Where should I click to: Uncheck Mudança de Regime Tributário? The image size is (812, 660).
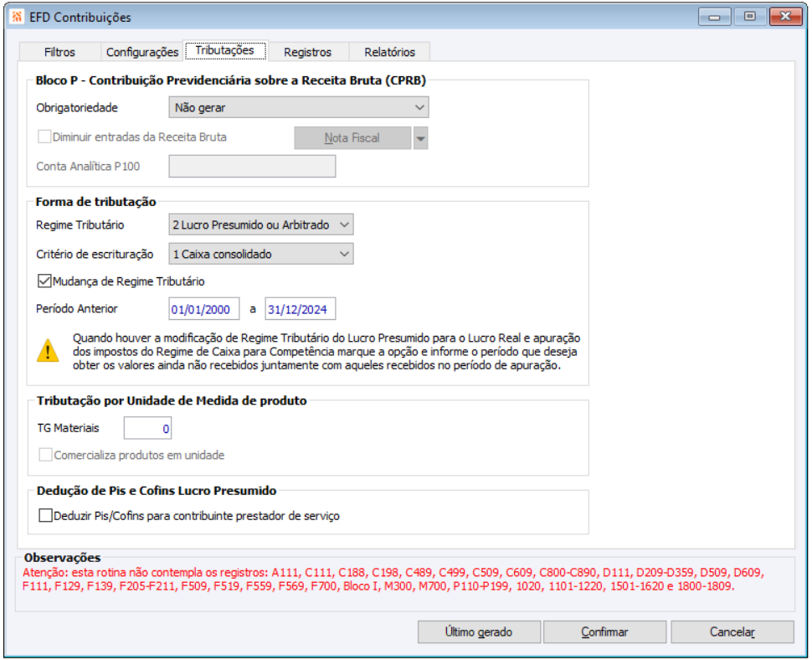coord(44,281)
